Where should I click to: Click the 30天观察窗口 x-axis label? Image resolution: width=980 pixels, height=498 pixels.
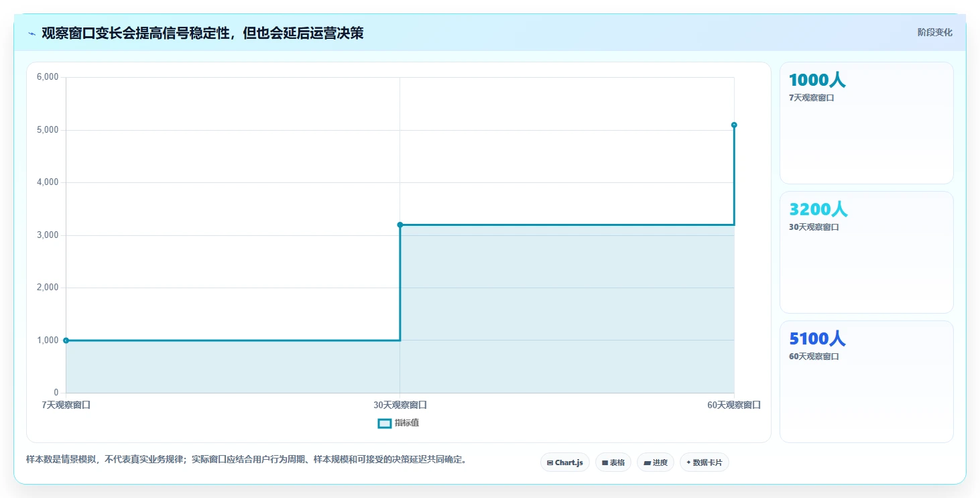pyautogui.click(x=400, y=405)
